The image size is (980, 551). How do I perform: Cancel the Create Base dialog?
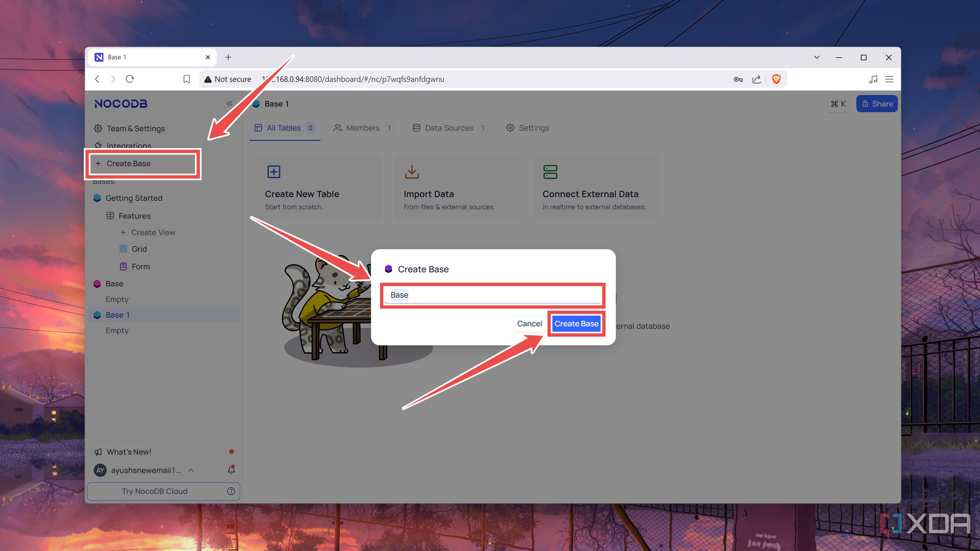pos(529,324)
